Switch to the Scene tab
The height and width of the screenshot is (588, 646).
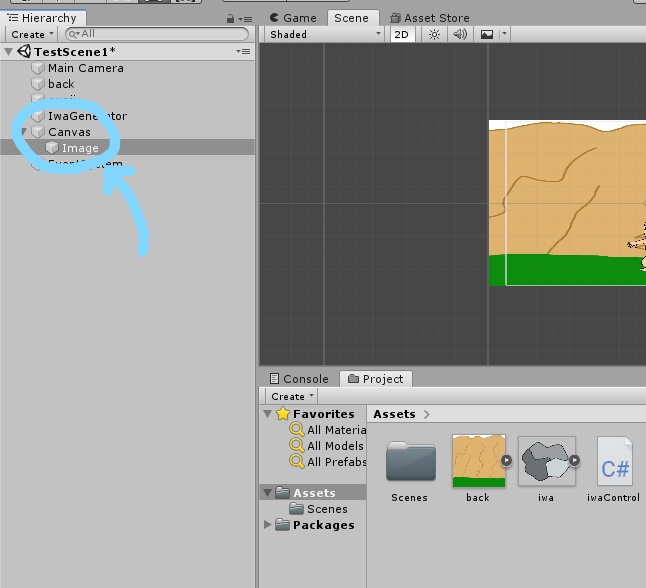click(x=351, y=18)
